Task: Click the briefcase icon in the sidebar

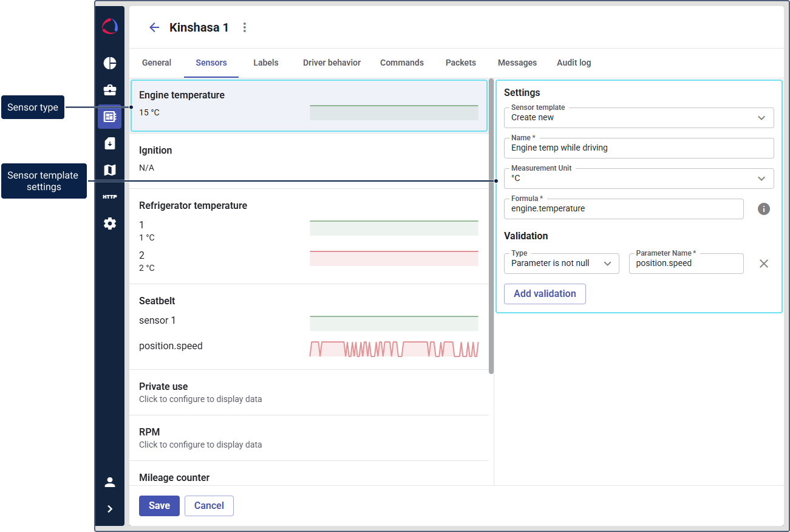Action: coord(110,90)
